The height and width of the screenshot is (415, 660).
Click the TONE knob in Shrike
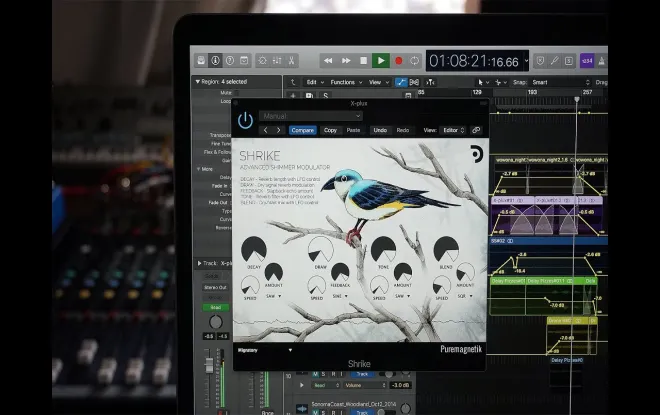pos(383,249)
